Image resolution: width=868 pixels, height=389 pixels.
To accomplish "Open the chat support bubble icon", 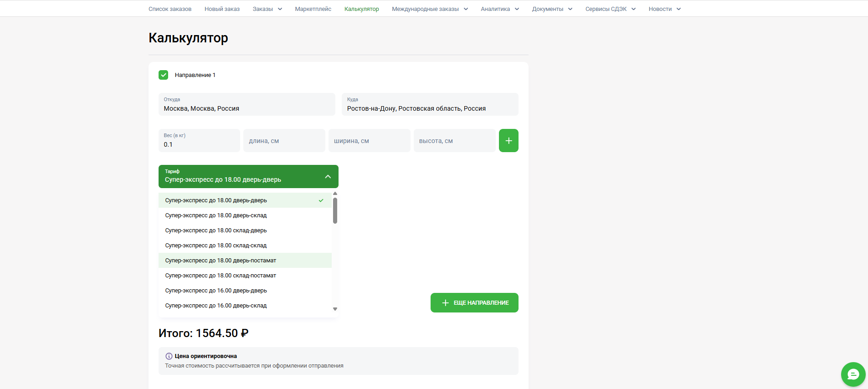I will (x=853, y=374).
